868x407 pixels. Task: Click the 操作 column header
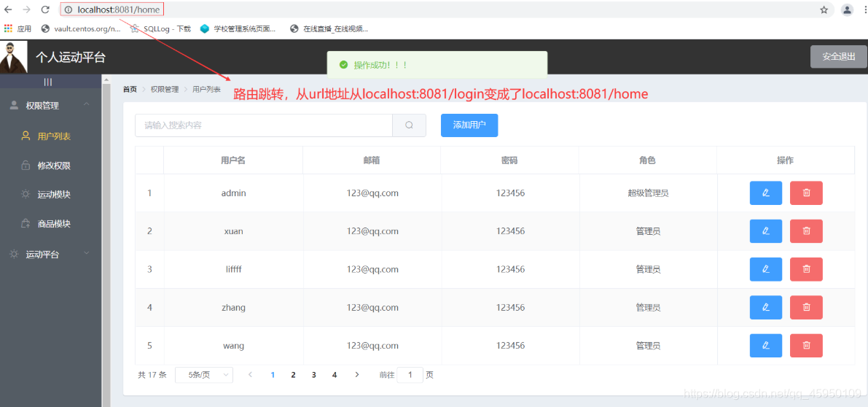click(785, 160)
